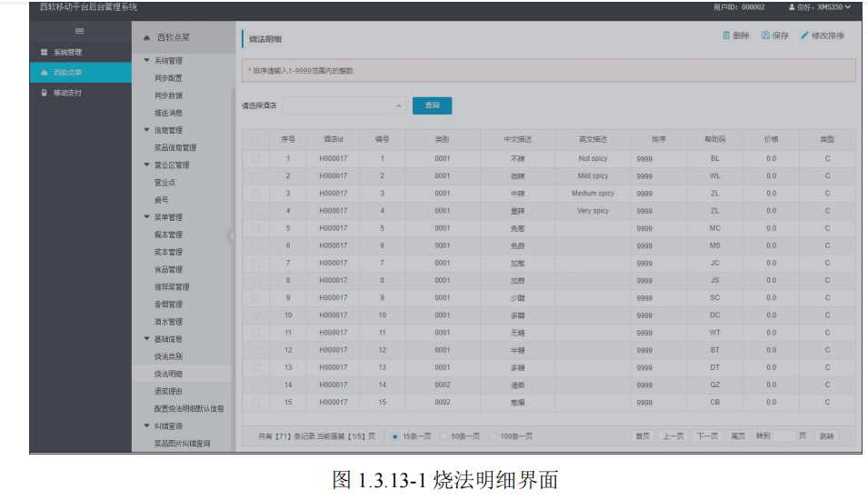This screenshot has width=868, height=500.
Task: Select the 100条一页 radio option
Action: (x=494, y=436)
